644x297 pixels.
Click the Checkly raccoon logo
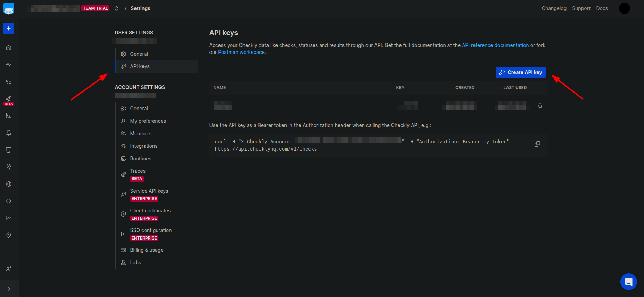(9, 9)
